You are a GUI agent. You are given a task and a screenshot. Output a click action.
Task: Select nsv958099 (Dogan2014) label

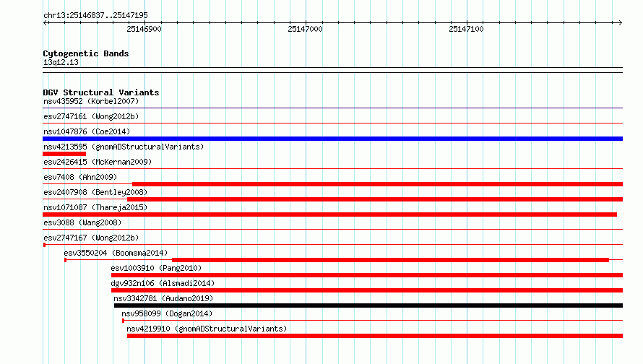[x=167, y=313]
